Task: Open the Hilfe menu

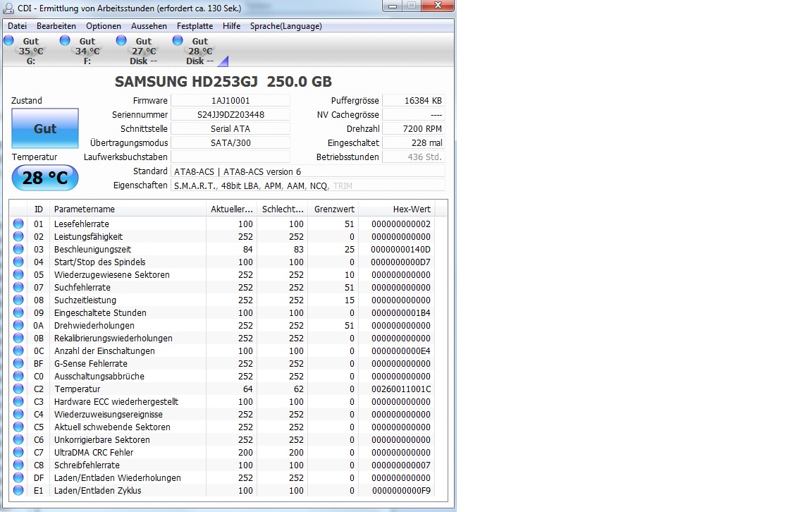Action: point(231,26)
